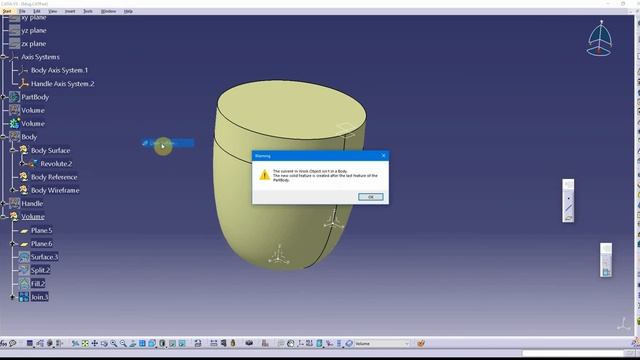The width and height of the screenshot is (640, 360).
Task: Open the Edit menu
Action: 37,11
